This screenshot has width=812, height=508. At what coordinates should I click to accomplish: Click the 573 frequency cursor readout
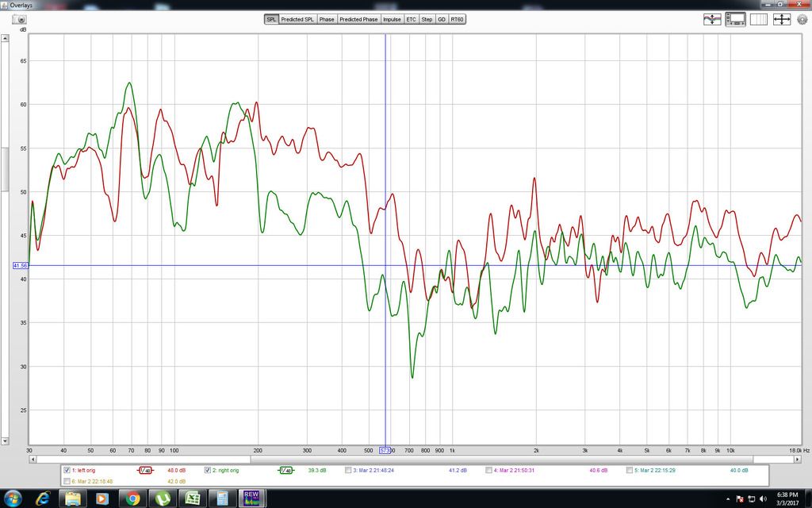(x=385, y=451)
